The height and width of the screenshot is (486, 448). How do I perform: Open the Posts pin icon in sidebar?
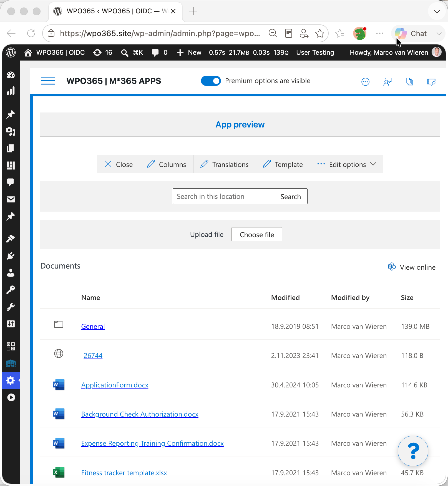click(11, 114)
